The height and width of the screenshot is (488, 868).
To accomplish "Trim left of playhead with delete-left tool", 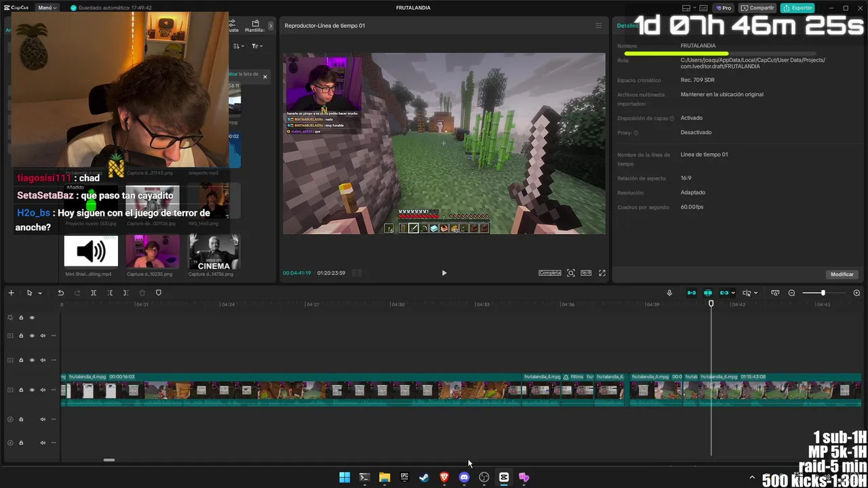I will pos(110,293).
